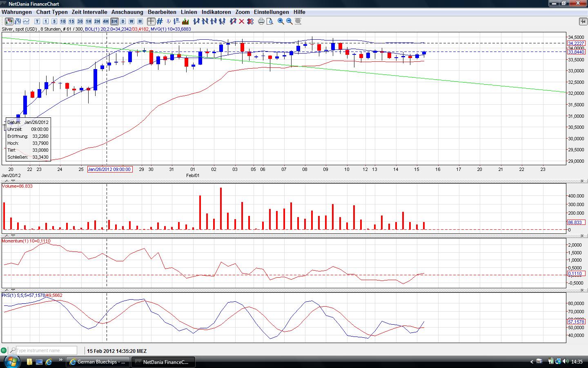Select the candlestick chart type icon
Screen dimensions: 588x368
click(x=9, y=21)
